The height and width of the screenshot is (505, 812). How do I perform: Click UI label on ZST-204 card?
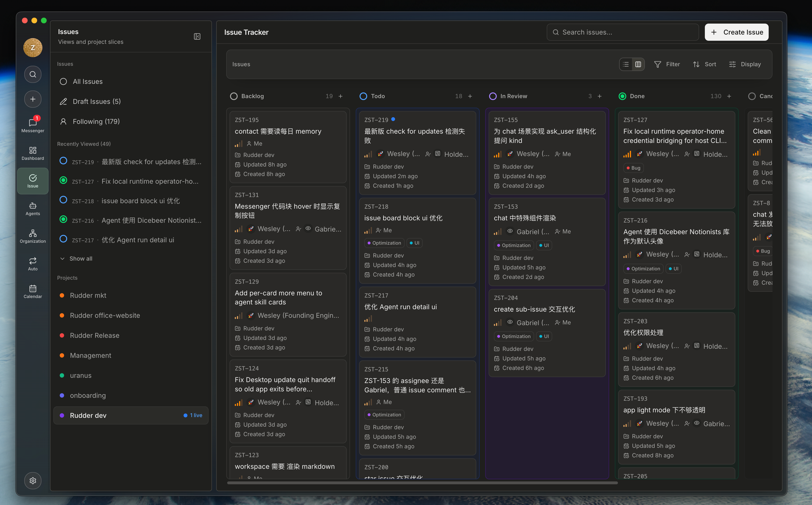pos(544,336)
